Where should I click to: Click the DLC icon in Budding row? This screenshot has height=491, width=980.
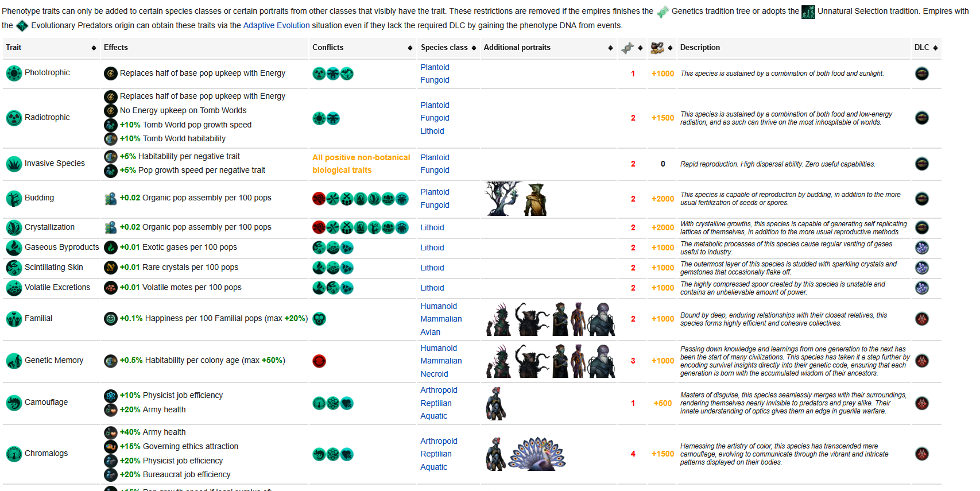click(x=921, y=199)
